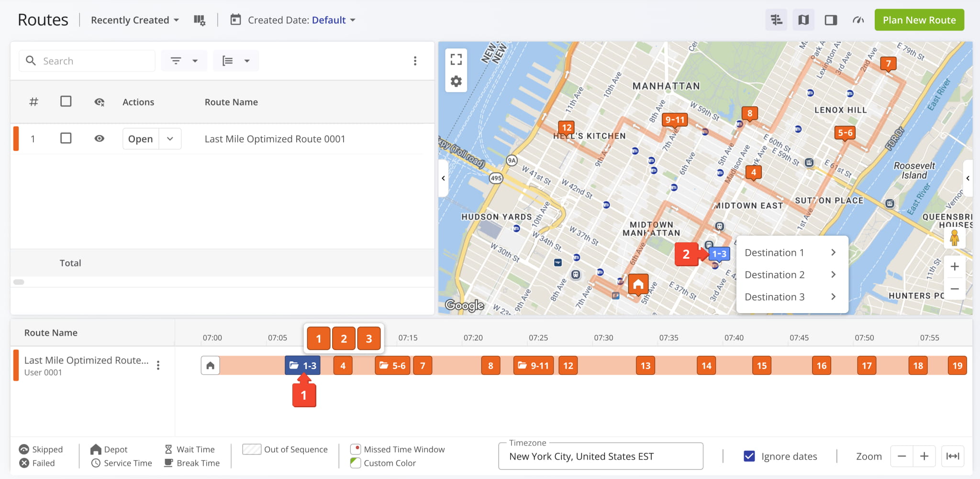Click the depot home marker on map
Viewport: 980px width, 479px height.
[x=638, y=285]
